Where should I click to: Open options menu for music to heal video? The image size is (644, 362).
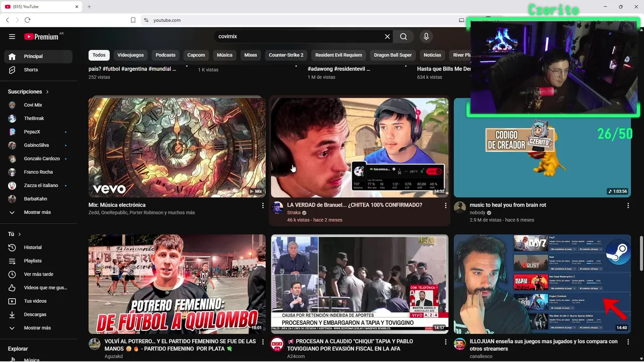tap(628, 206)
